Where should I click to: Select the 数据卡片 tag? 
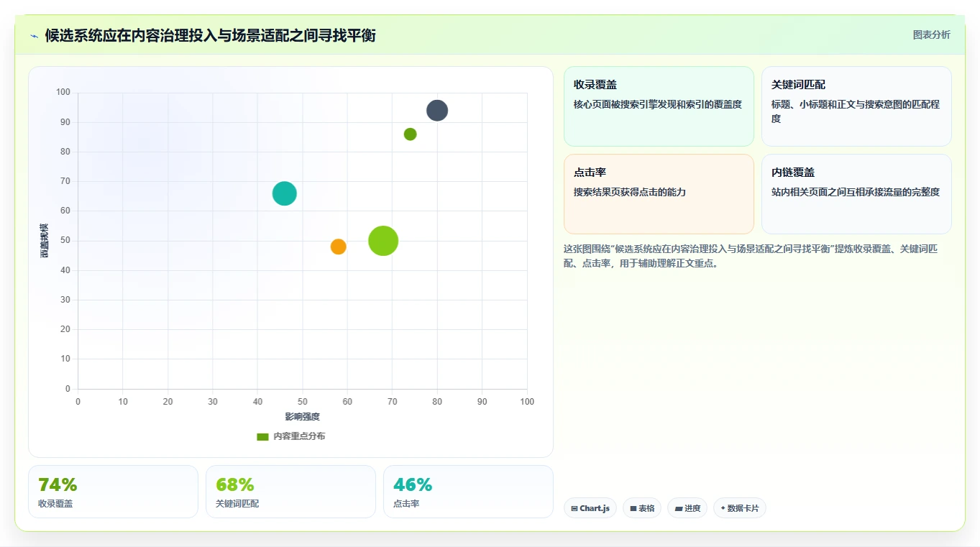tap(740, 508)
